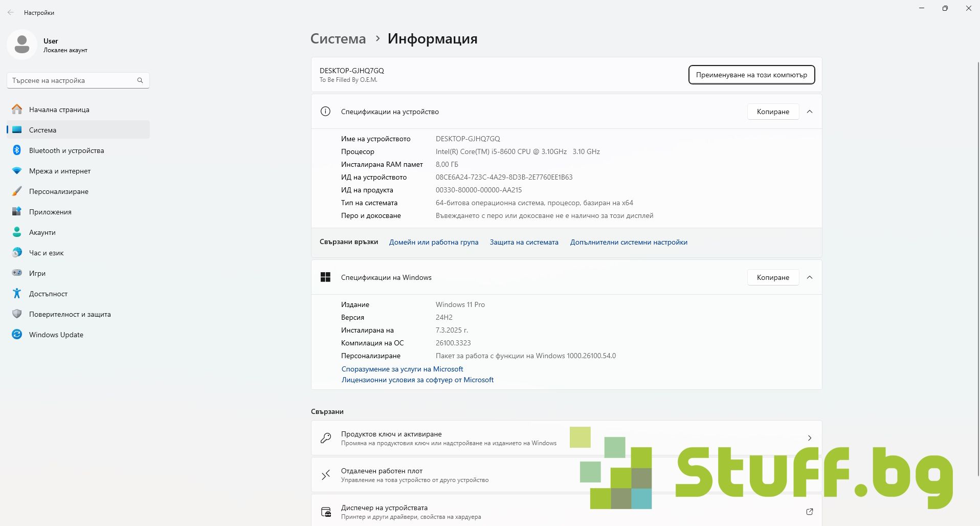This screenshot has height=526, width=980.
Task: Click the version value 24H2
Action: [x=444, y=317]
